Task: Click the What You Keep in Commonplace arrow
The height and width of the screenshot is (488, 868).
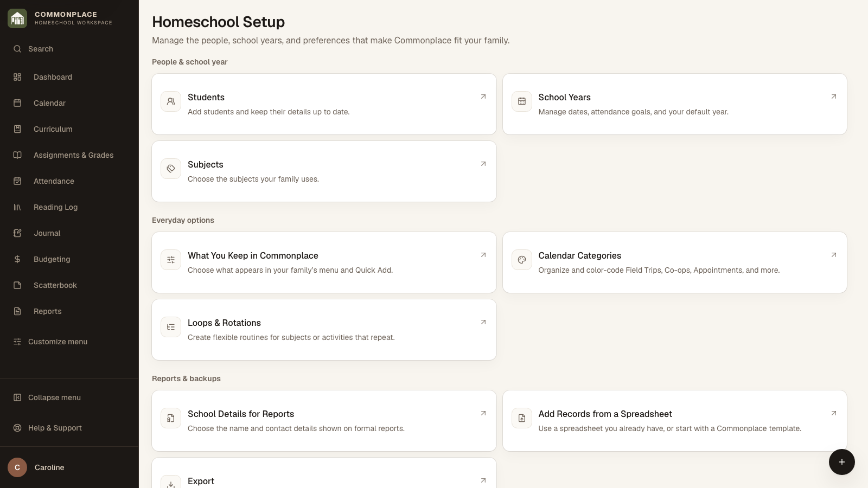Action: pyautogui.click(x=483, y=255)
